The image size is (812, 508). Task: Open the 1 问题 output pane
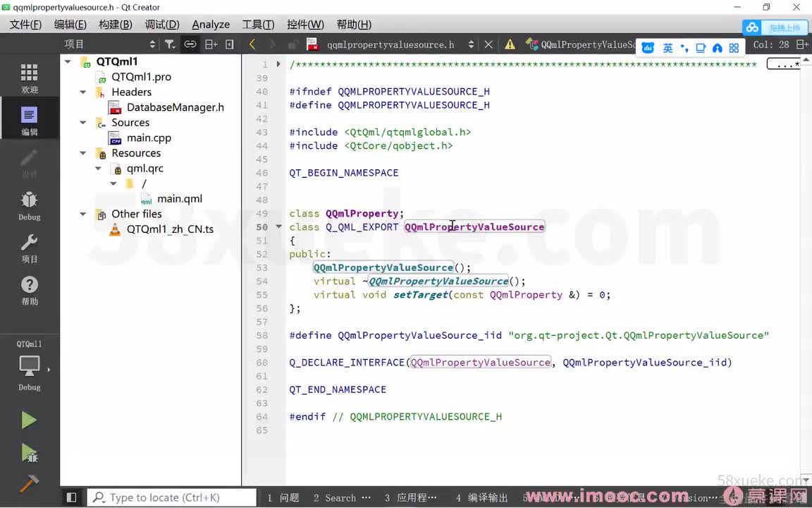point(283,497)
